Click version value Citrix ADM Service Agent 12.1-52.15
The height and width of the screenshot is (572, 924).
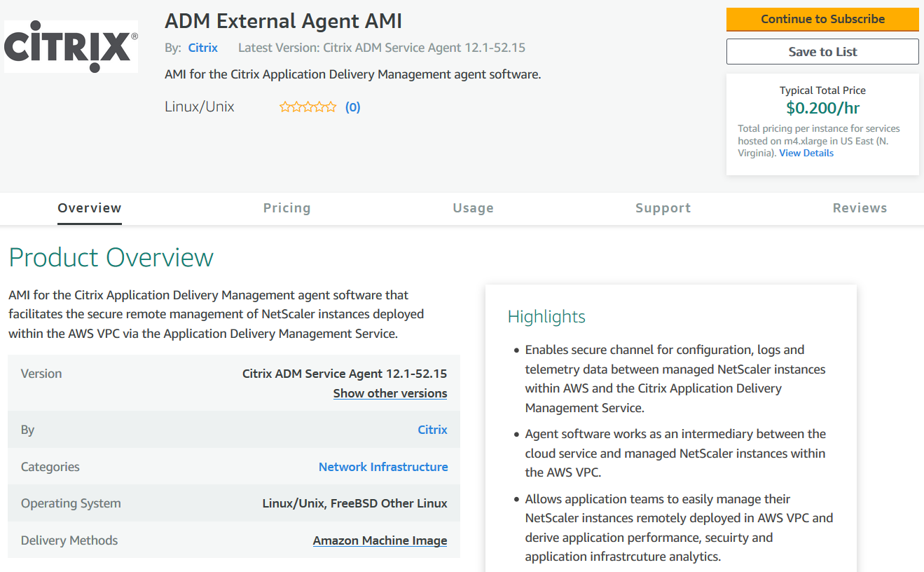pyautogui.click(x=345, y=374)
